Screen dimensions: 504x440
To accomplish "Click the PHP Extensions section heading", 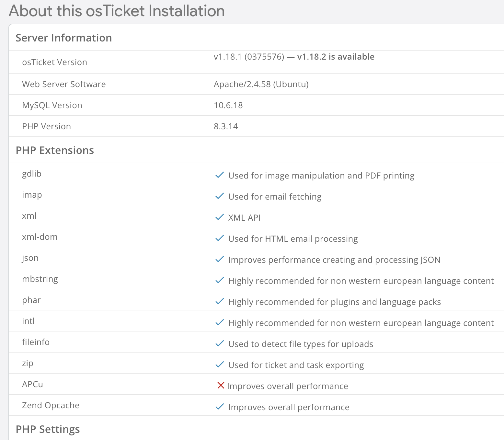I will tap(55, 150).
